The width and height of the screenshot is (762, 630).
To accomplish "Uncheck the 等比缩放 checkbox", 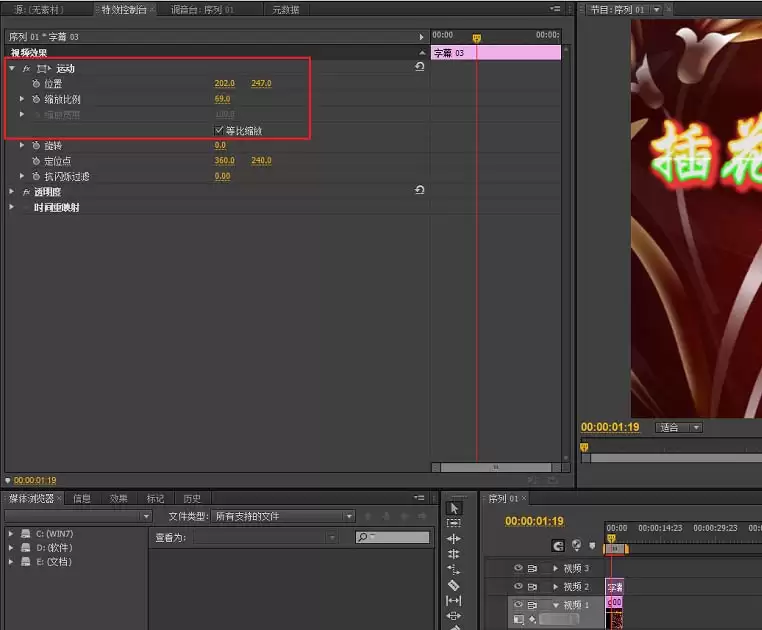I will (x=219, y=130).
